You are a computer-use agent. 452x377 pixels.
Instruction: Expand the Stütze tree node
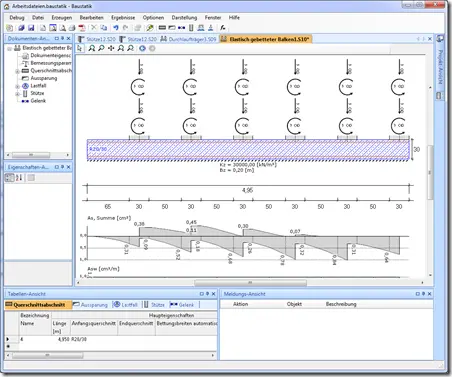coord(17,94)
